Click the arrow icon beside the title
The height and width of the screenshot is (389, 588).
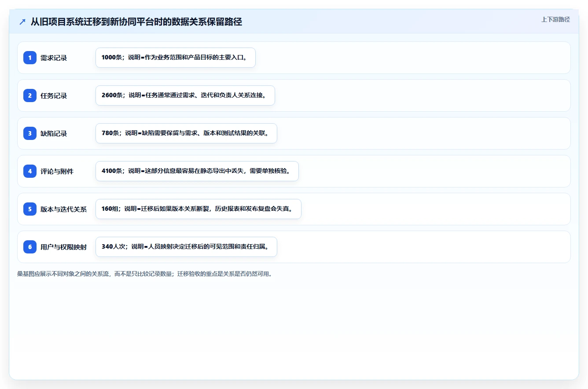[x=22, y=22]
